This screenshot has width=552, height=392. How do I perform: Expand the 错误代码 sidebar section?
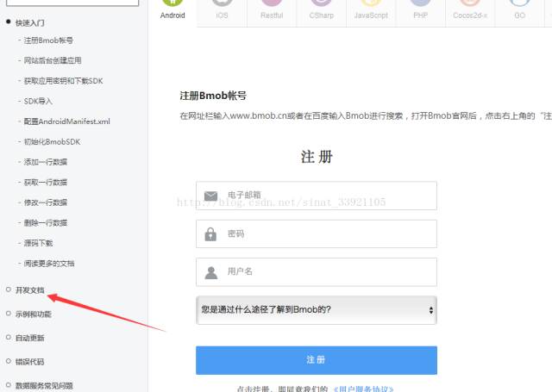click(30, 362)
